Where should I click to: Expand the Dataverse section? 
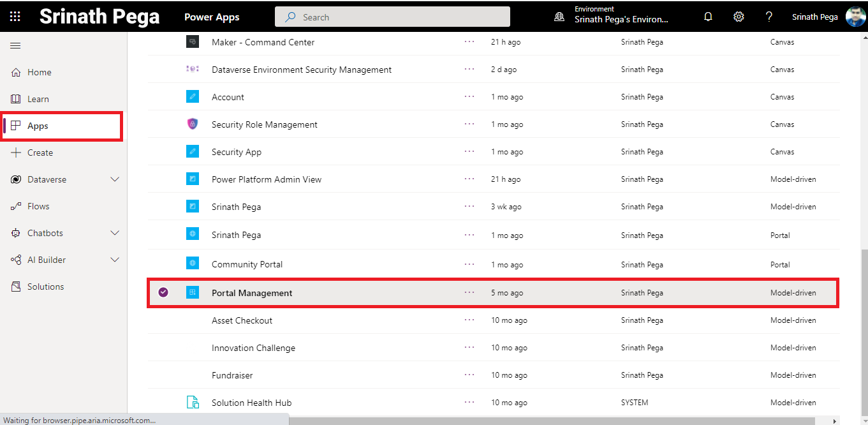click(115, 179)
